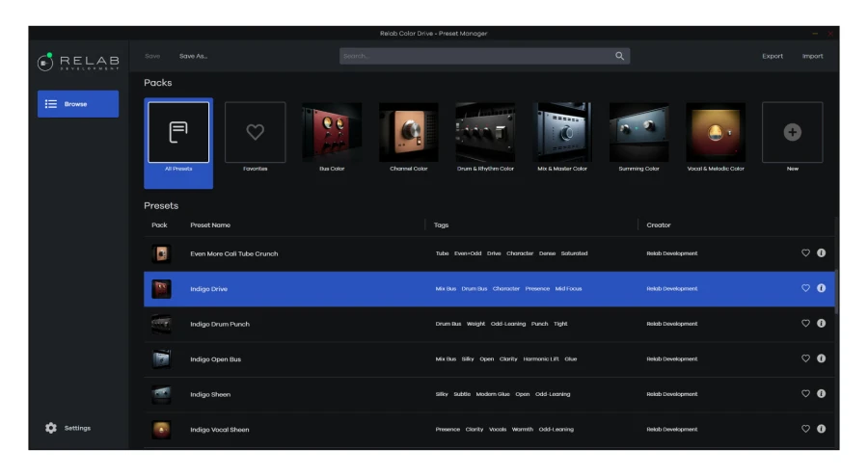Viewport: 868px width, 476px height.
Task: Click the Save As button
Action: click(x=193, y=56)
